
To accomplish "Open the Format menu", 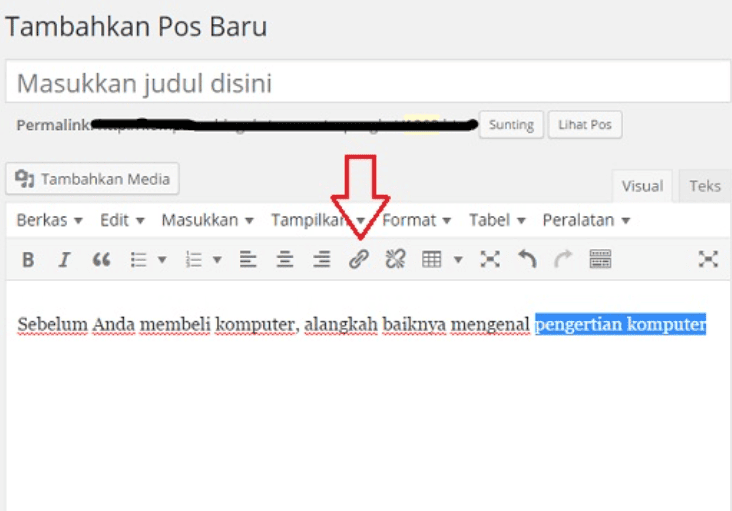I will point(416,220).
